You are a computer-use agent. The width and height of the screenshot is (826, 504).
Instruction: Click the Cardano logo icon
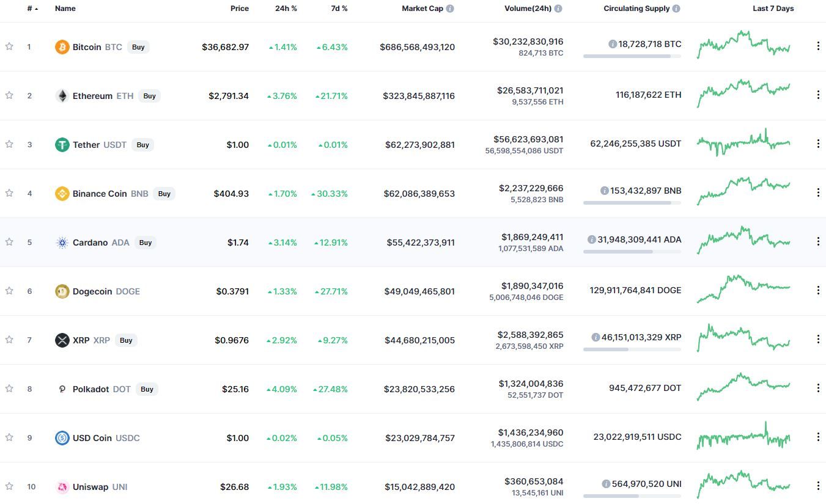click(62, 243)
